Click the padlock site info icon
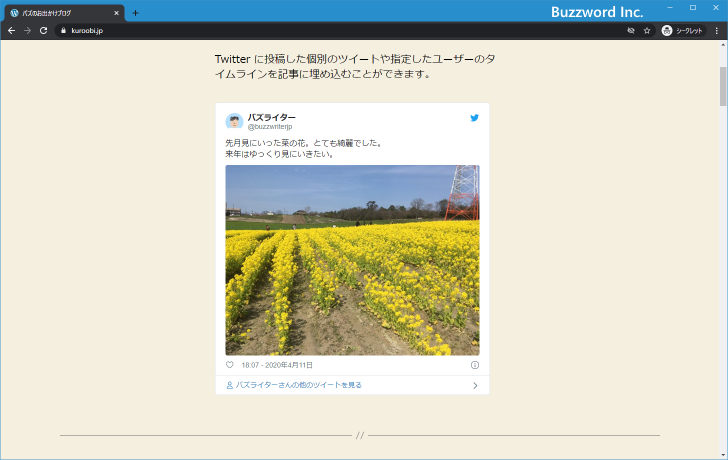This screenshot has width=728, height=460. (64, 31)
